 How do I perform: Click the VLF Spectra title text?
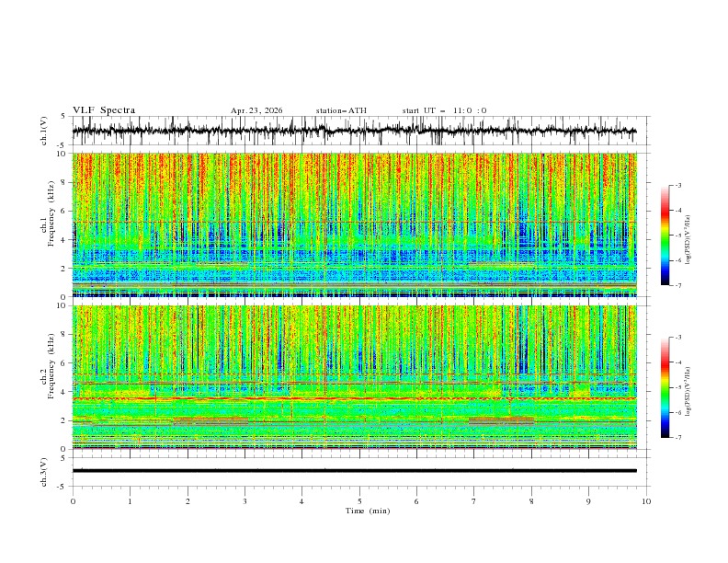point(104,110)
